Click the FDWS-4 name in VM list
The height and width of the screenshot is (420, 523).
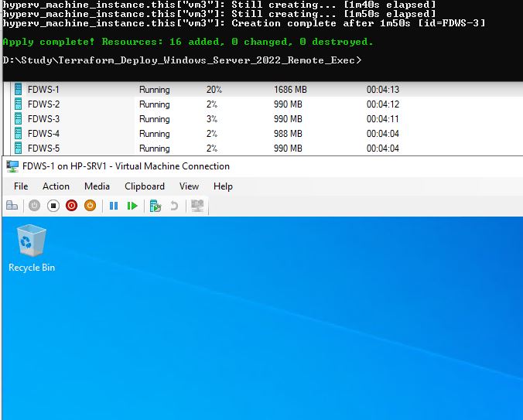tap(43, 133)
